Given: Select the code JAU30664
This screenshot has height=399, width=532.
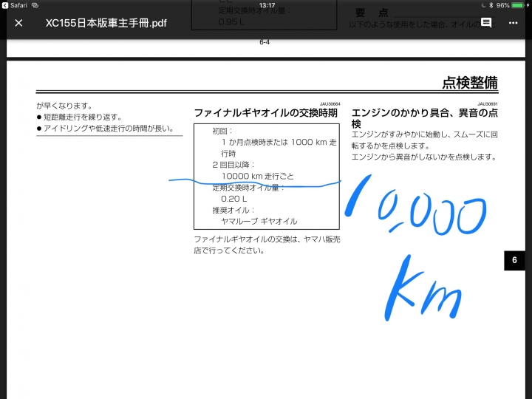Looking at the screenshot, I should coord(330,104).
